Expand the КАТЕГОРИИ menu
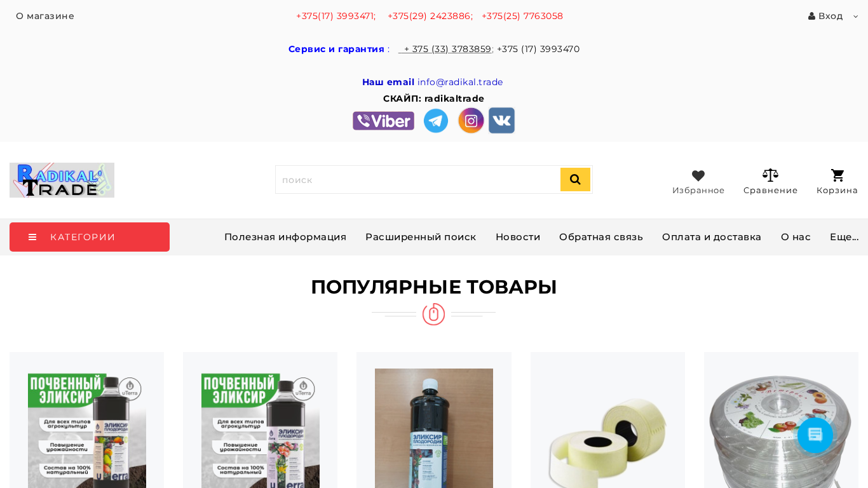This screenshot has width=868, height=488. [90, 237]
